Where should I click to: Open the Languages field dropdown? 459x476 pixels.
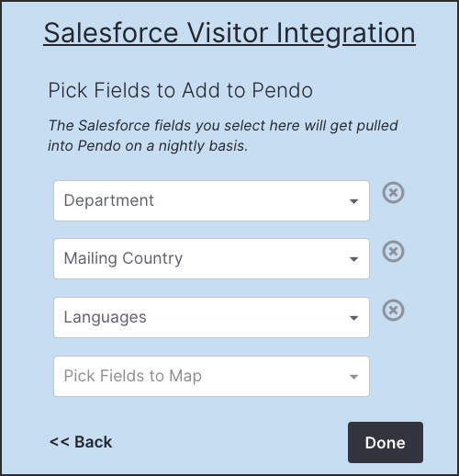pyautogui.click(x=211, y=317)
